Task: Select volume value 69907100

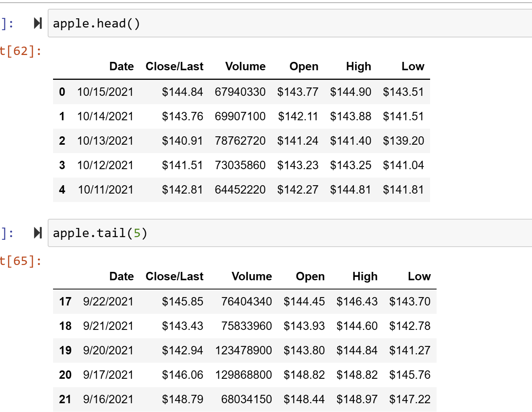Action: pyautogui.click(x=240, y=116)
